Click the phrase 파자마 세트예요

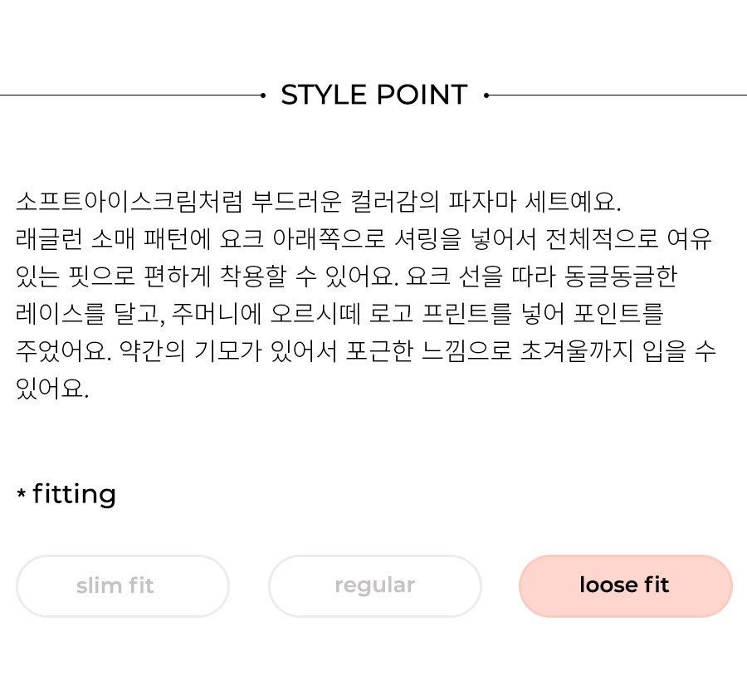535,201
